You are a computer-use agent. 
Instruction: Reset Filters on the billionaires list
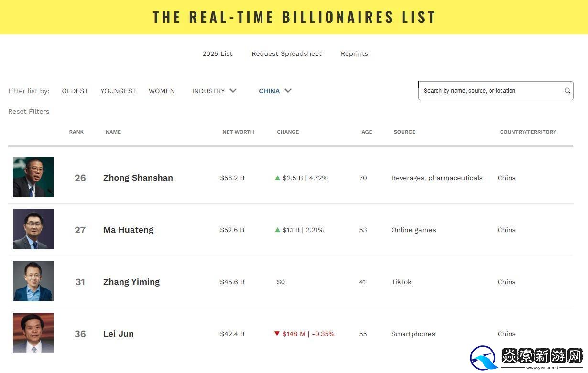(29, 111)
